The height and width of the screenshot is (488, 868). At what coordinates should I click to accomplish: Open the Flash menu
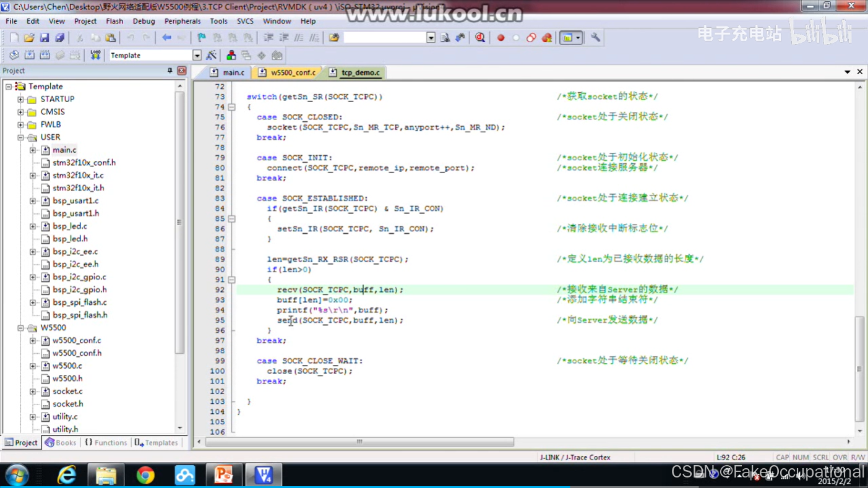(x=114, y=21)
